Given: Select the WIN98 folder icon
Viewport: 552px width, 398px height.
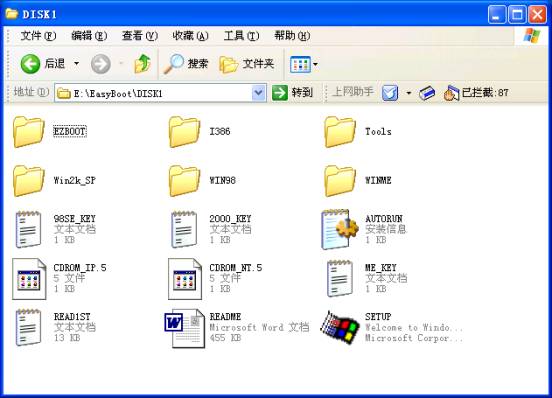Looking at the screenshot, I should click(184, 181).
